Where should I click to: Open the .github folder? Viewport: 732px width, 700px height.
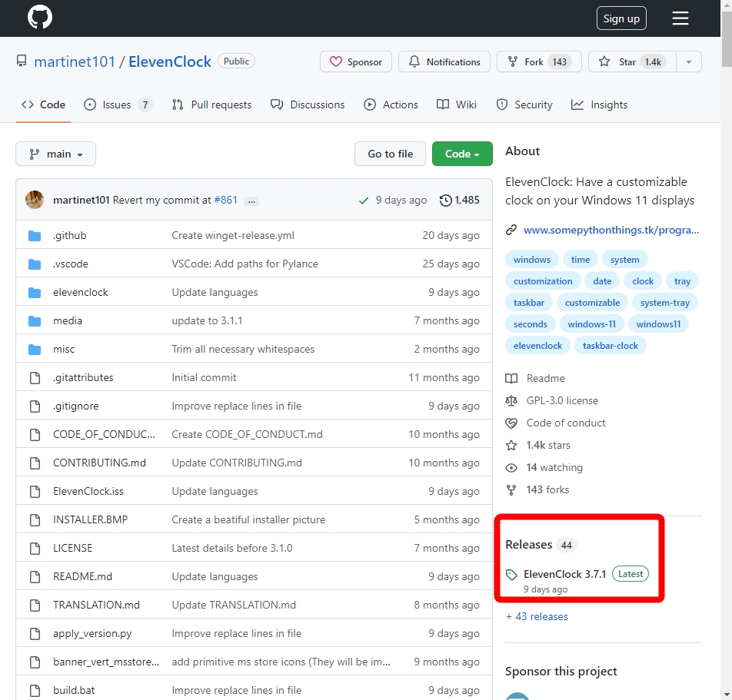[x=70, y=235]
